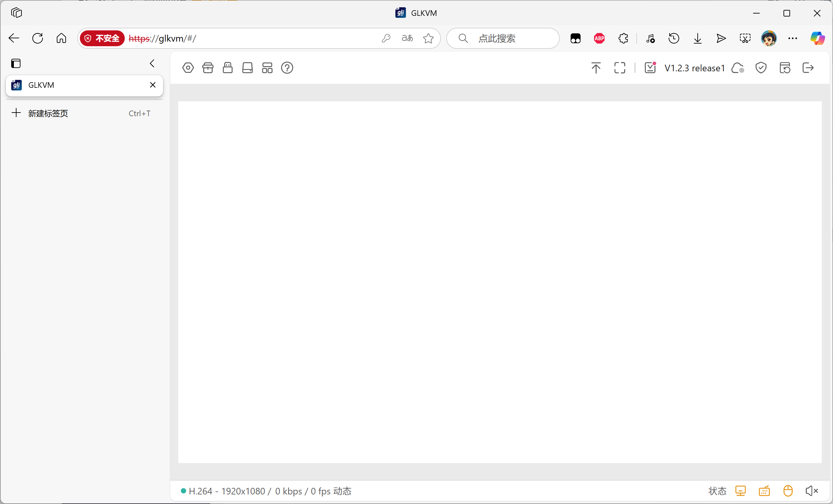
Task: Open the help question mark icon
Action: pos(287,68)
